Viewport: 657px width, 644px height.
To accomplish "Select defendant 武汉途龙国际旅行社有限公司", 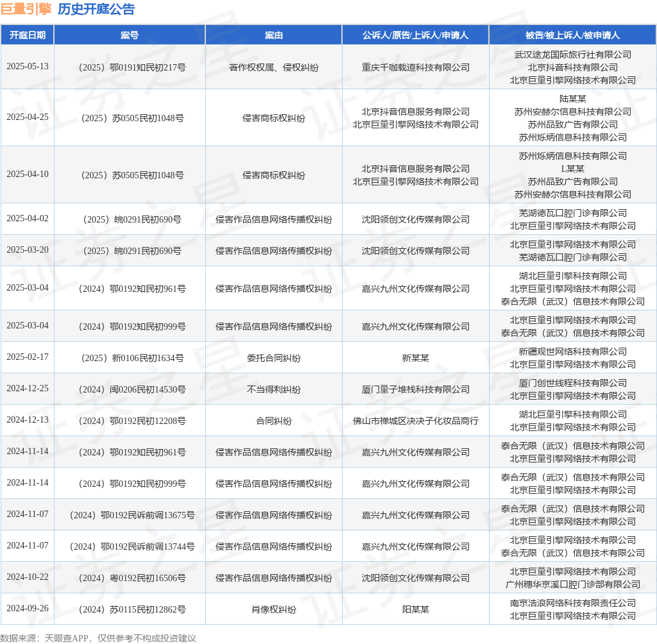I will [573, 55].
